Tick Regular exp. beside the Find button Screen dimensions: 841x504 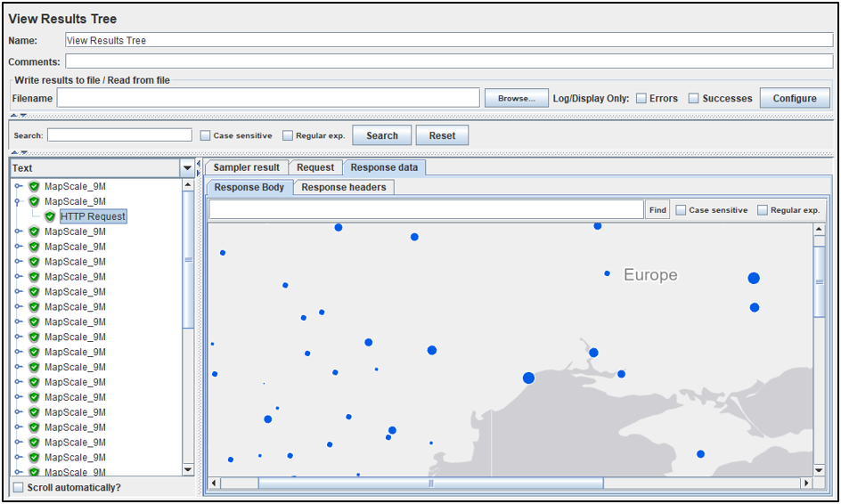[763, 210]
